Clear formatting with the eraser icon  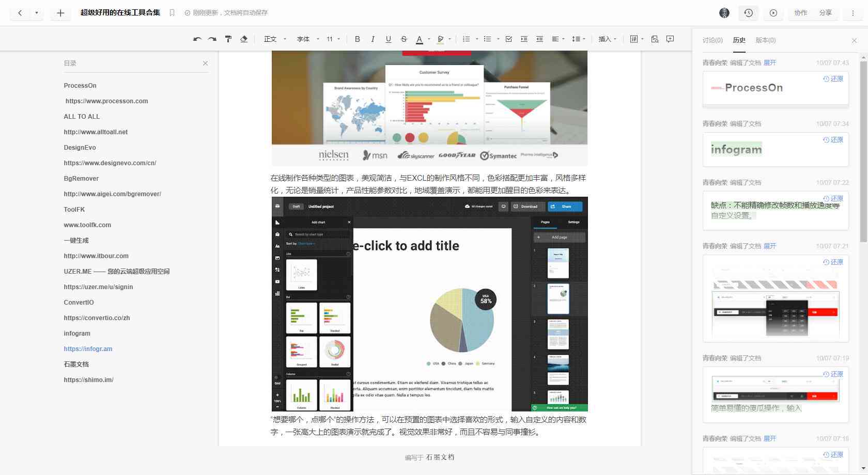tap(244, 39)
